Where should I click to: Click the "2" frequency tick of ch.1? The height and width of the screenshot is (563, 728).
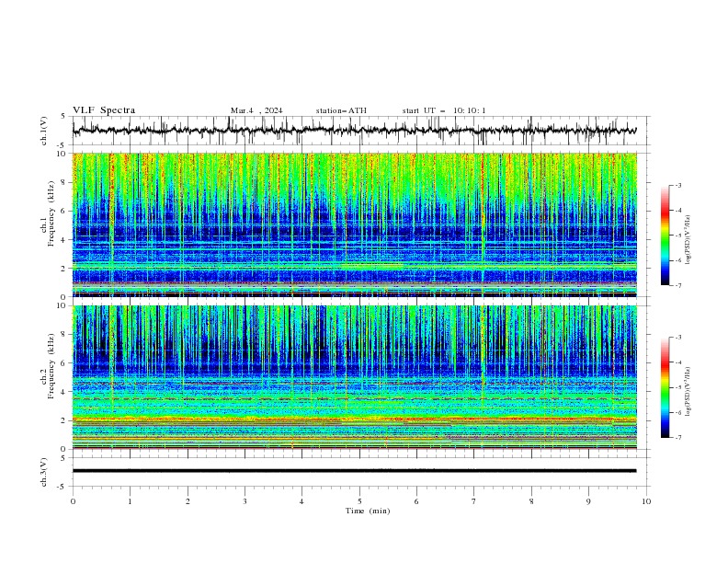click(x=65, y=268)
